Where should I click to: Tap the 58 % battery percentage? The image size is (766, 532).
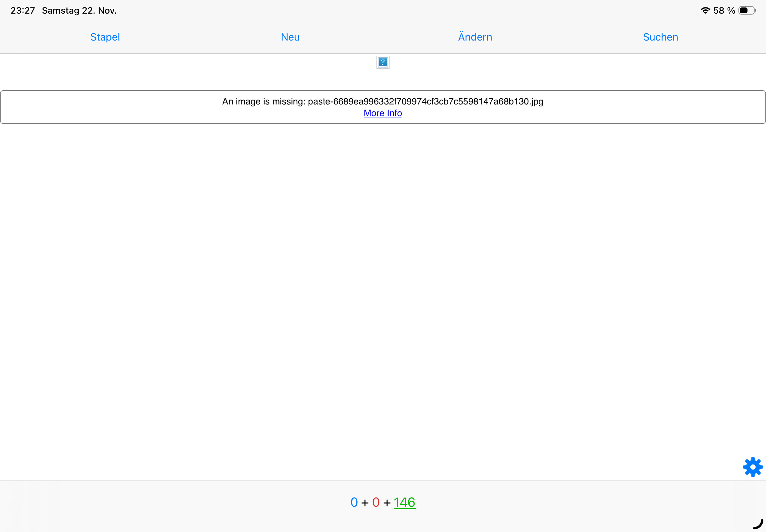(724, 10)
